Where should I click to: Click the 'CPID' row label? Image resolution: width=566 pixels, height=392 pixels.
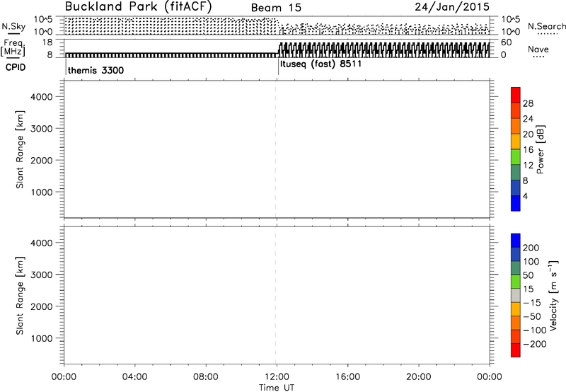tap(16, 67)
